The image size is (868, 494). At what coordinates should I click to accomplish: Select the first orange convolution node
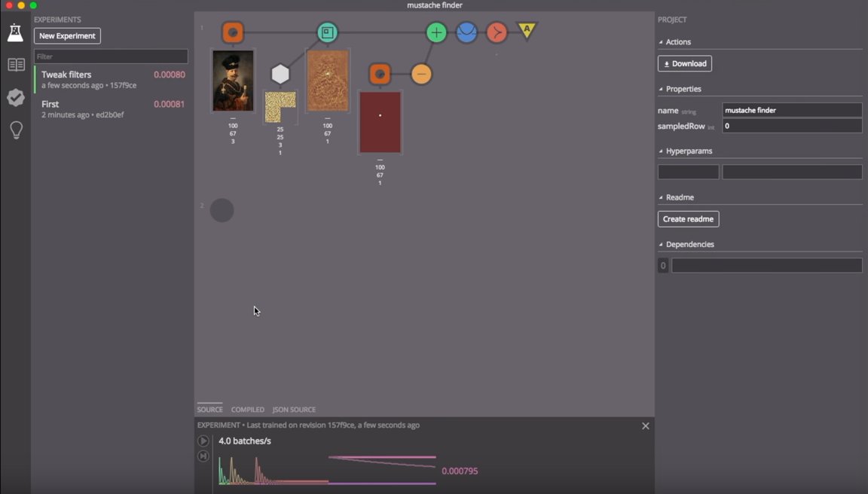233,32
